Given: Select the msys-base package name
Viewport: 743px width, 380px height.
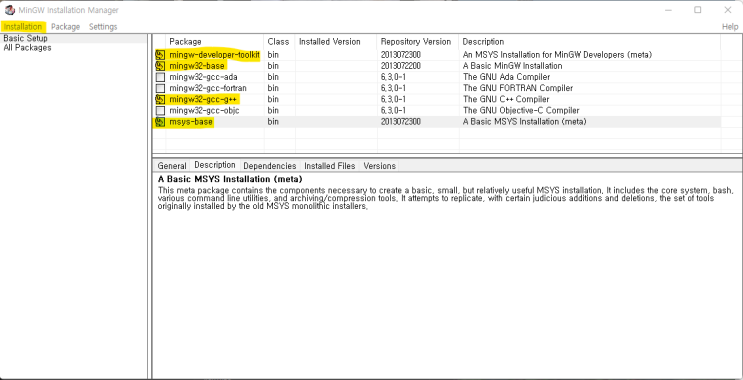Looking at the screenshot, I should (x=191, y=122).
